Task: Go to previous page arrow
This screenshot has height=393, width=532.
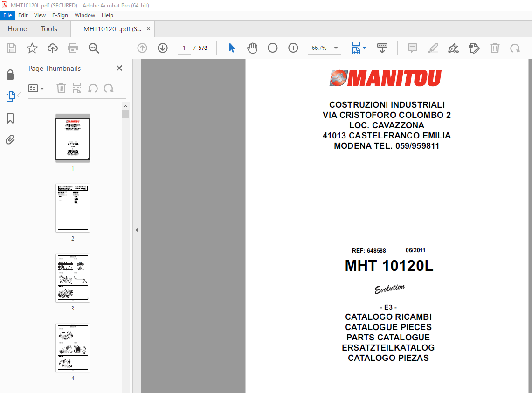Action: pyautogui.click(x=142, y=48)
